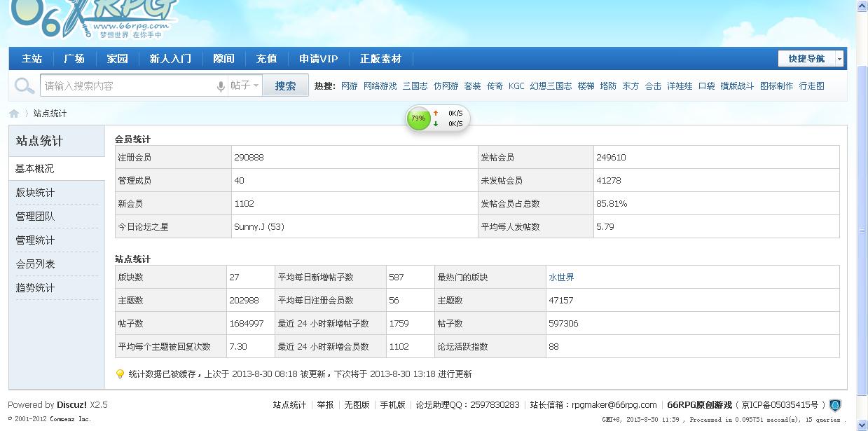
Task: Click hot search link 楼梯
Action: point(586,86)
